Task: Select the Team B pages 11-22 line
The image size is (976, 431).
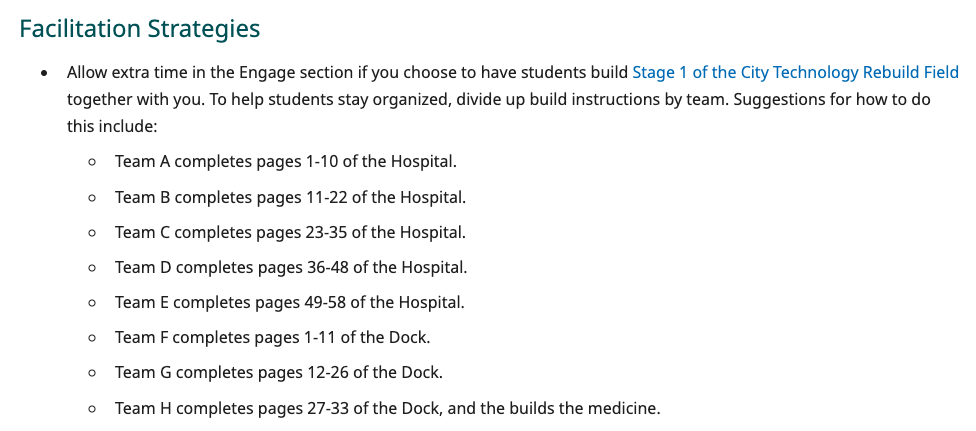Action: tap(290, 197)
